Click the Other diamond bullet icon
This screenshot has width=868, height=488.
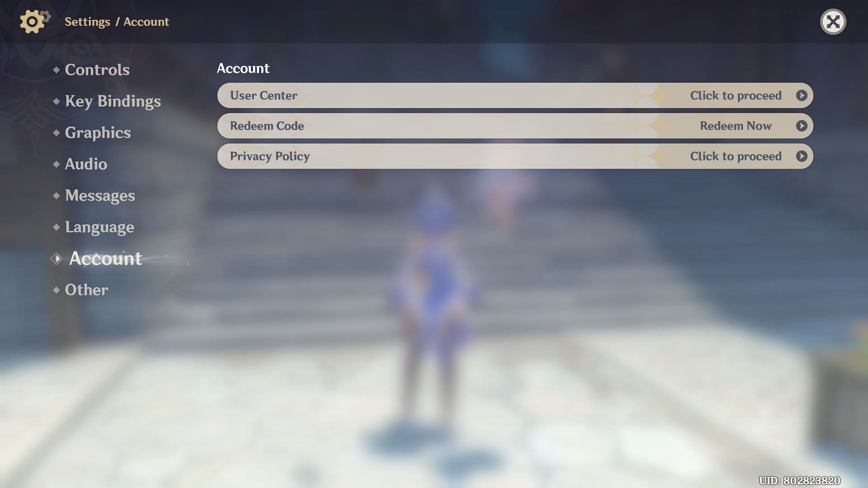pos(56,290)
